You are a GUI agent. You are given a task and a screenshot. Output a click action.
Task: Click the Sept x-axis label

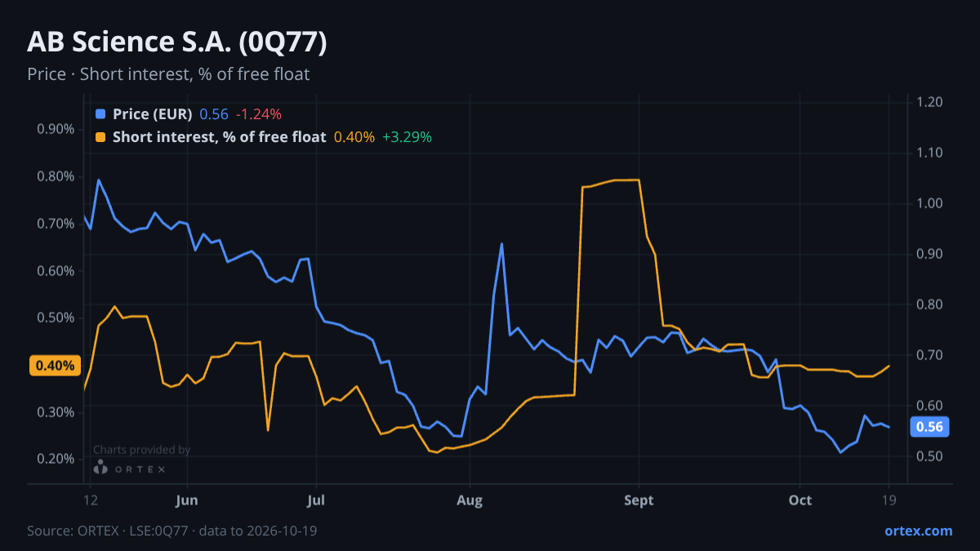(x=639, y=500)
